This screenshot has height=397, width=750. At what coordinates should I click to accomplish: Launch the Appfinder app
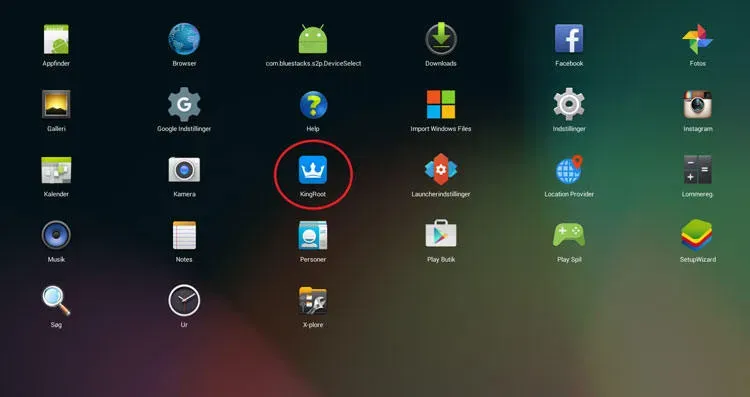56,39
